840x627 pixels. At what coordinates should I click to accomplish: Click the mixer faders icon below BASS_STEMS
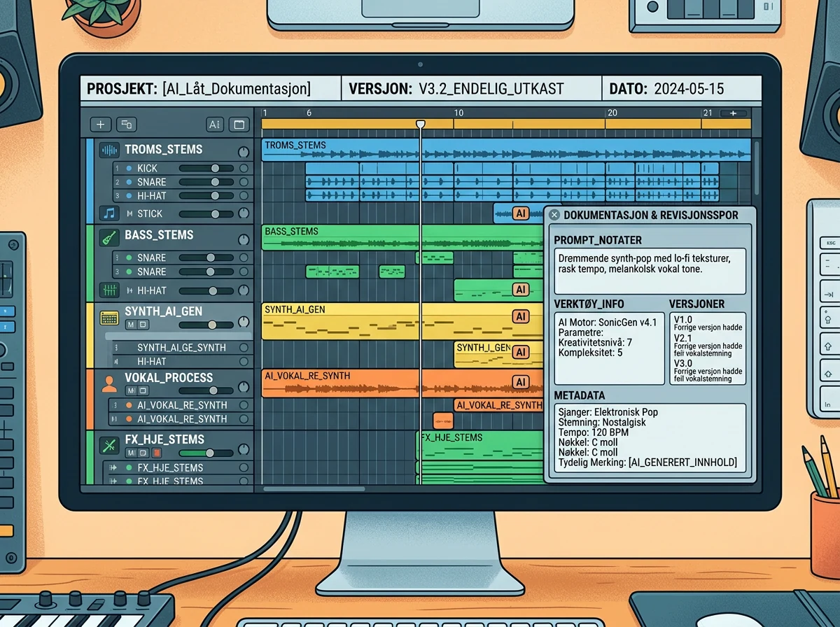[108, 289]
